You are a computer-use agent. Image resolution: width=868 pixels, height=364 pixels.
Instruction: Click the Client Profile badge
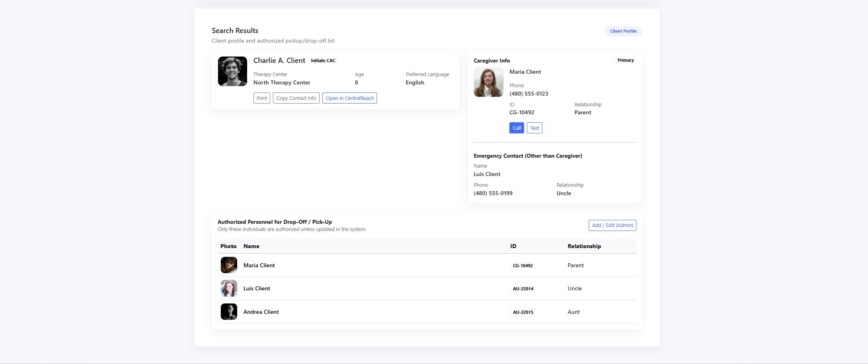(623, 31)
